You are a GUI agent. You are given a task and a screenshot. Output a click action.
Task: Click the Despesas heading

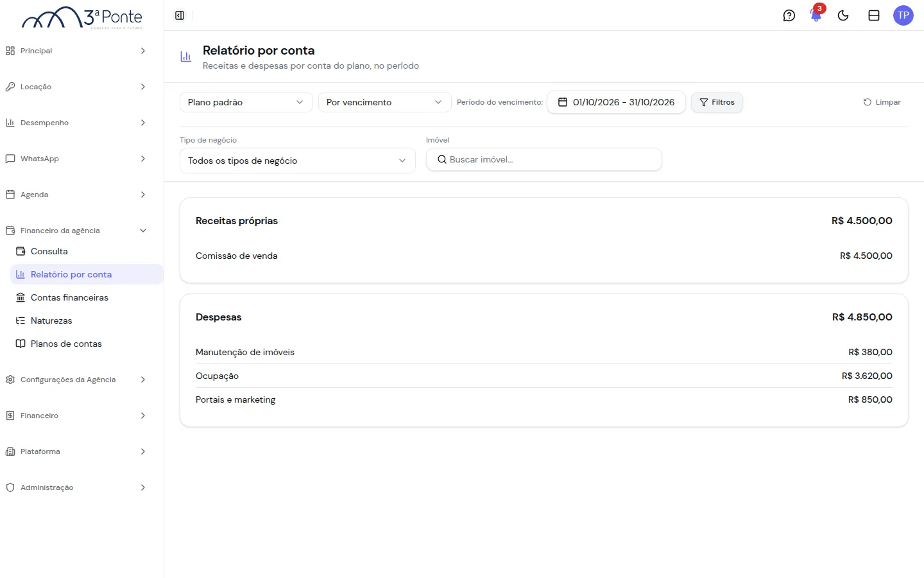coord(219,317)
